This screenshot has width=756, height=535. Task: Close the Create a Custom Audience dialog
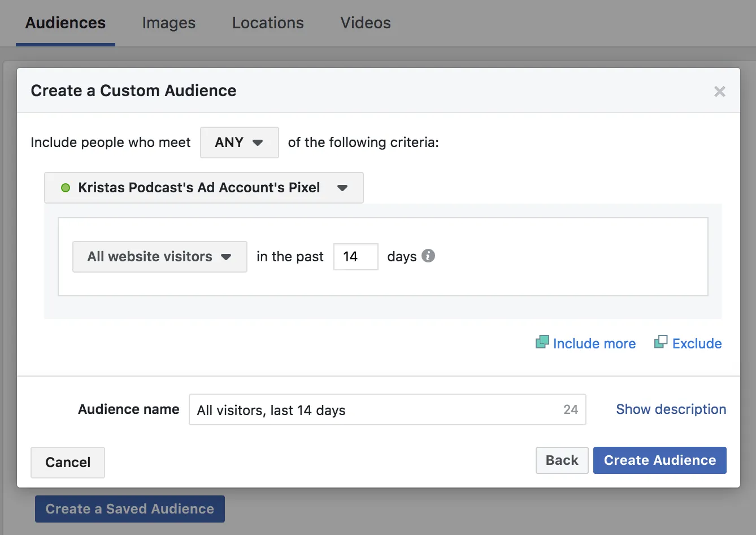[x=719, y=91]
